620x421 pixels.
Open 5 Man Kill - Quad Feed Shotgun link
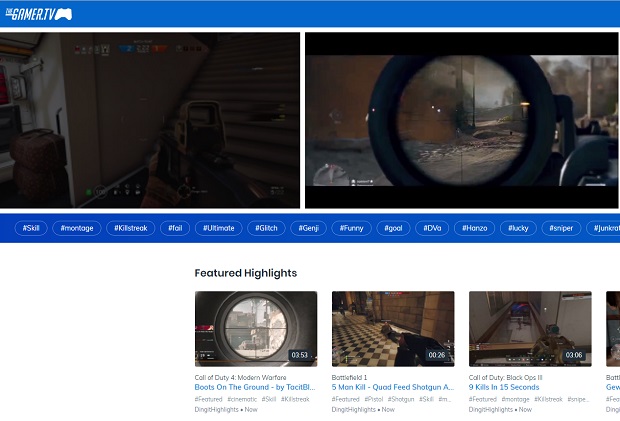point(393,387)
